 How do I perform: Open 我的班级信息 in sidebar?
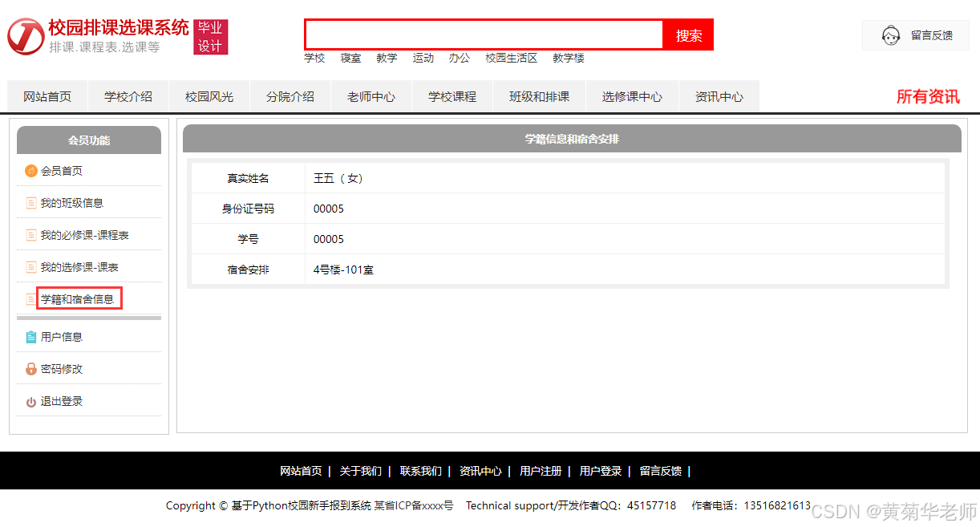pos(72,203)
